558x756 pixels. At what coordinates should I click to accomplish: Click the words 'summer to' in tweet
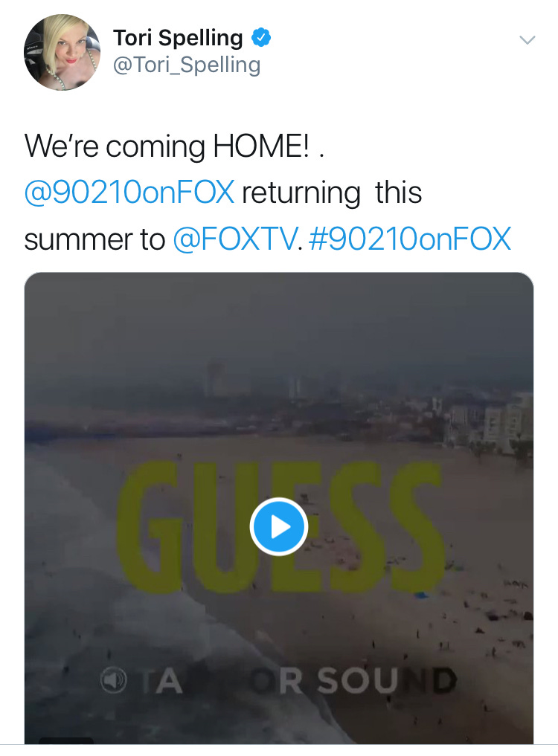[94, 239]
